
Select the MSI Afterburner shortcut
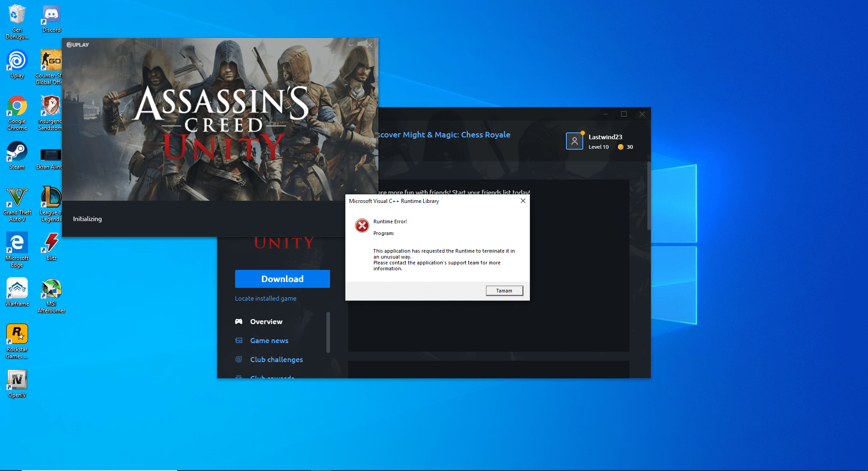(x=52, y=296)
